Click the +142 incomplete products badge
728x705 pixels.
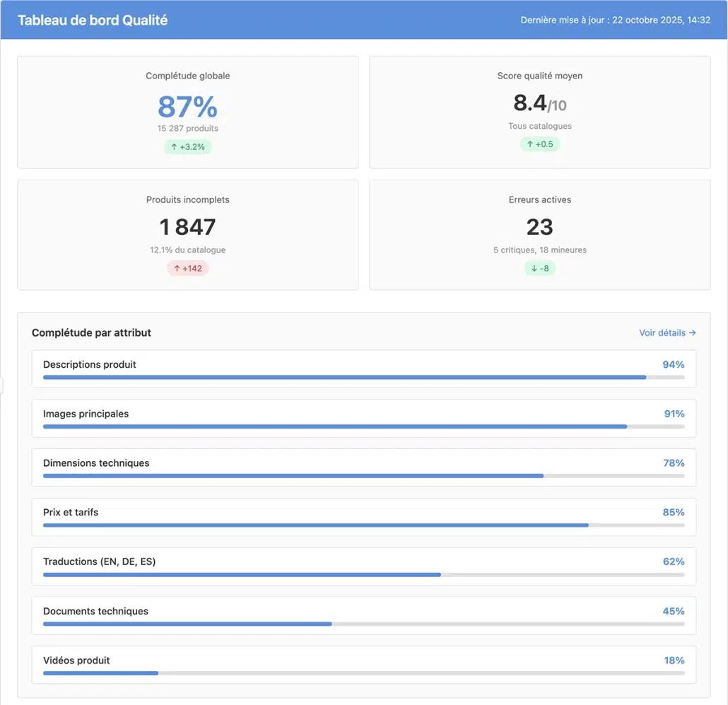coord(188,268)
